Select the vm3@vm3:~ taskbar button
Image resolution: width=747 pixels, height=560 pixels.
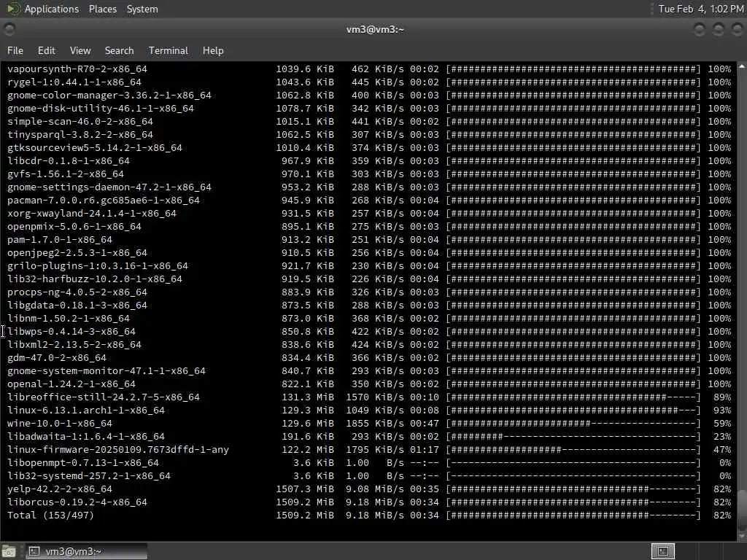pos(86,551)
